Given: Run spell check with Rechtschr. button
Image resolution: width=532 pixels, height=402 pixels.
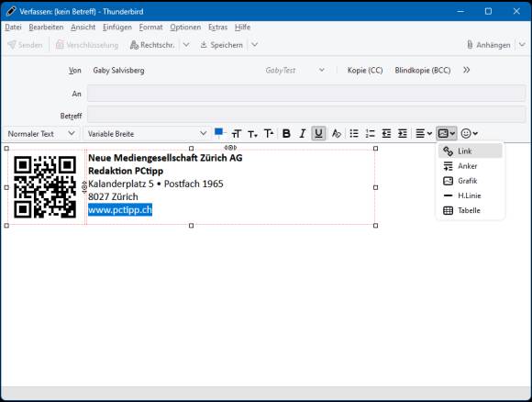Looking at the screenshot, I should coord(152,45).
